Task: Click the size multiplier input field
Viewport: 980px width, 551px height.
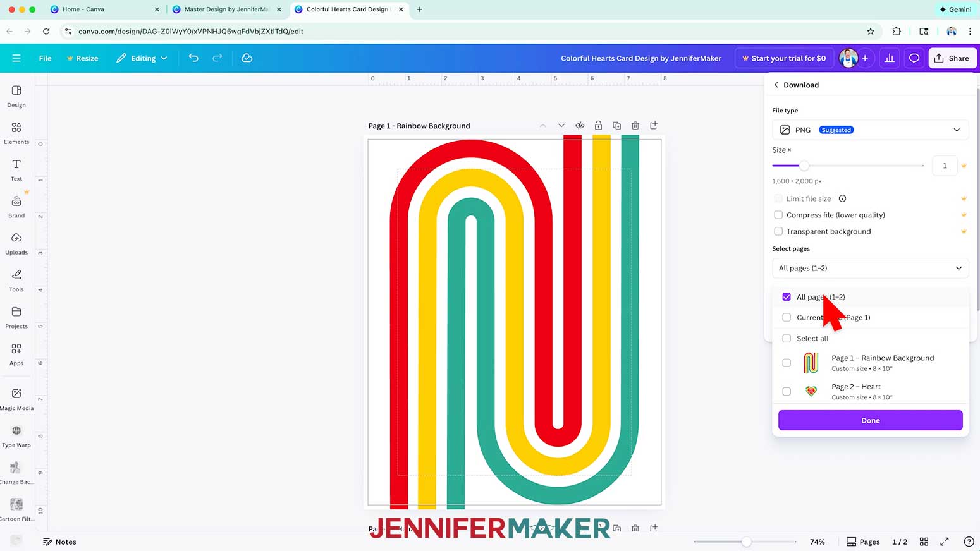Action: pyautogui.click(x=945, y=166)
